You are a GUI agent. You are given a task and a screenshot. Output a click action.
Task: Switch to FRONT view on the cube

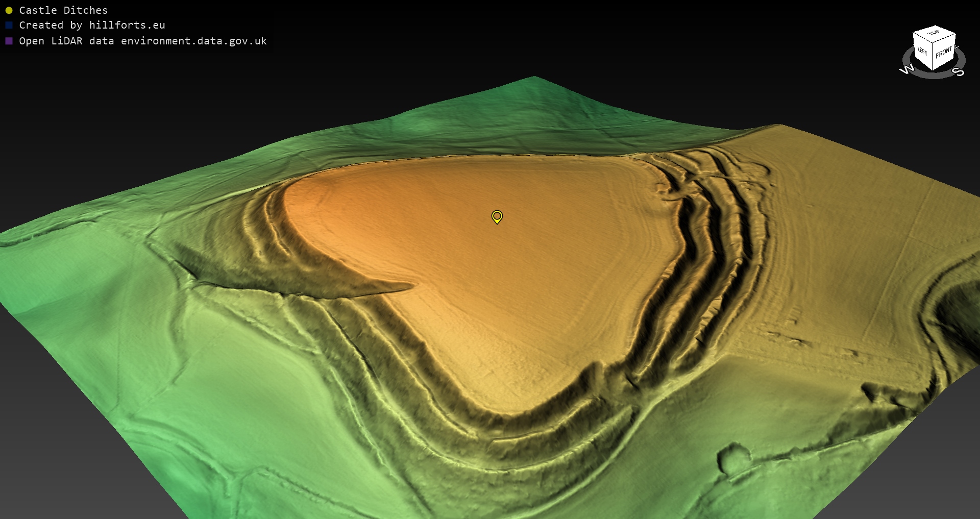tap(944, 53)
